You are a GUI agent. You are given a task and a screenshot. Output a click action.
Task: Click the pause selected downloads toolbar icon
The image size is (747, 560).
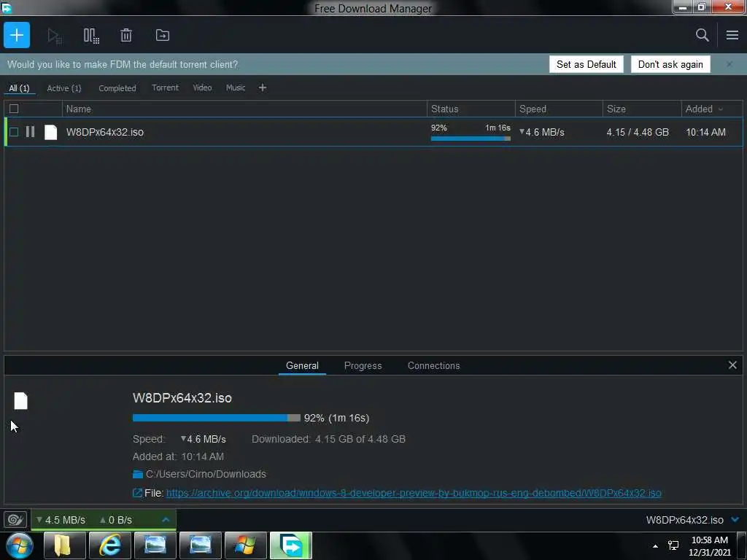[91, 36]
